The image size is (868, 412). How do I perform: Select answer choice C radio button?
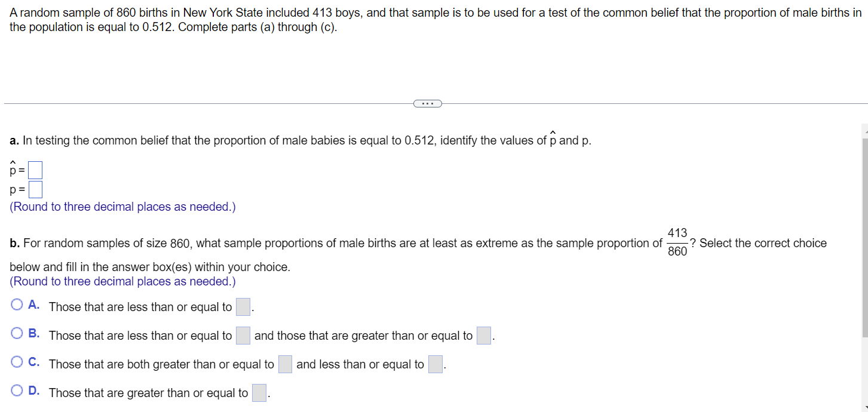click(17, 362)
